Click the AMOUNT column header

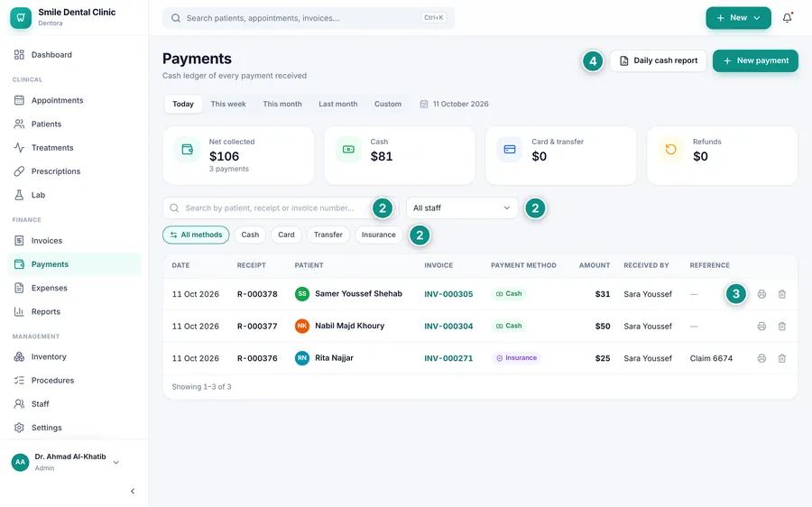(595, 265)
